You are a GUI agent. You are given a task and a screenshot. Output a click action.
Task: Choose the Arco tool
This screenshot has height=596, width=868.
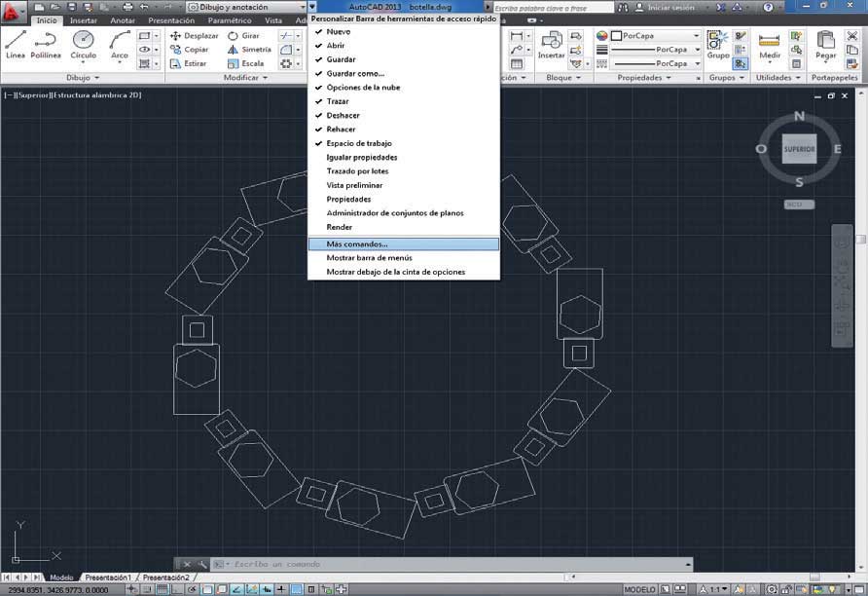(x=119, y=45)
